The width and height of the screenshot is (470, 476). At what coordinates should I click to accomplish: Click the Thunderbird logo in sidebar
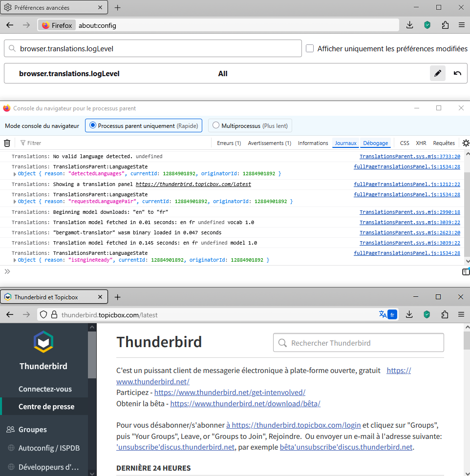click(x=43, y=342)
